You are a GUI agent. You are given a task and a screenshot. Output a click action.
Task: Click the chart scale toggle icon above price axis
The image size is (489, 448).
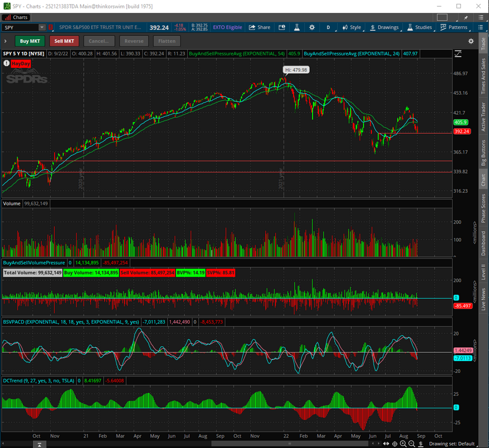pos(458,54)
